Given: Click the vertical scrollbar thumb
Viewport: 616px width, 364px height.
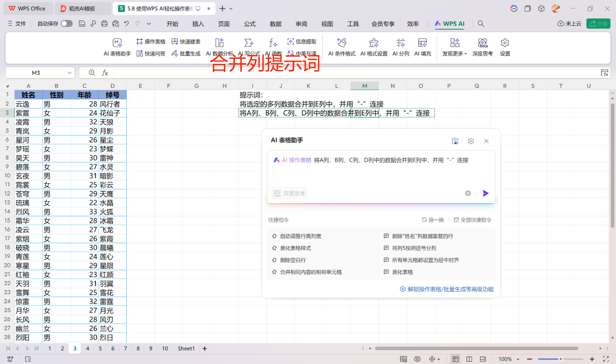Looking at the screenshot, I should [613, 166].
